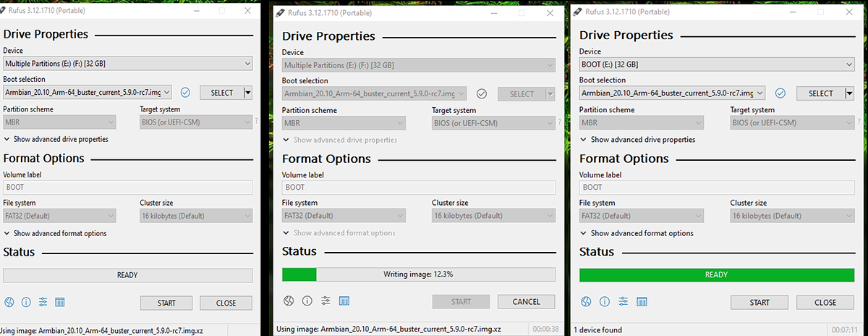Click START button in left Rufus window

point(166,303)
